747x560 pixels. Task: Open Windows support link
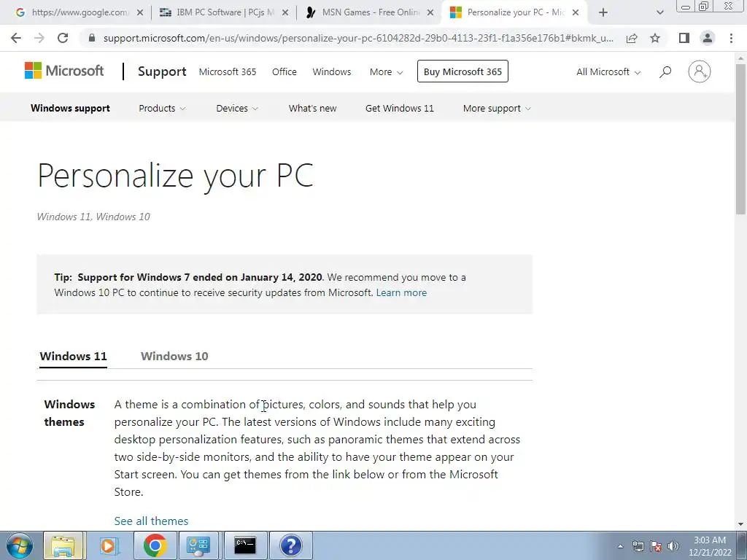[70, 108]
